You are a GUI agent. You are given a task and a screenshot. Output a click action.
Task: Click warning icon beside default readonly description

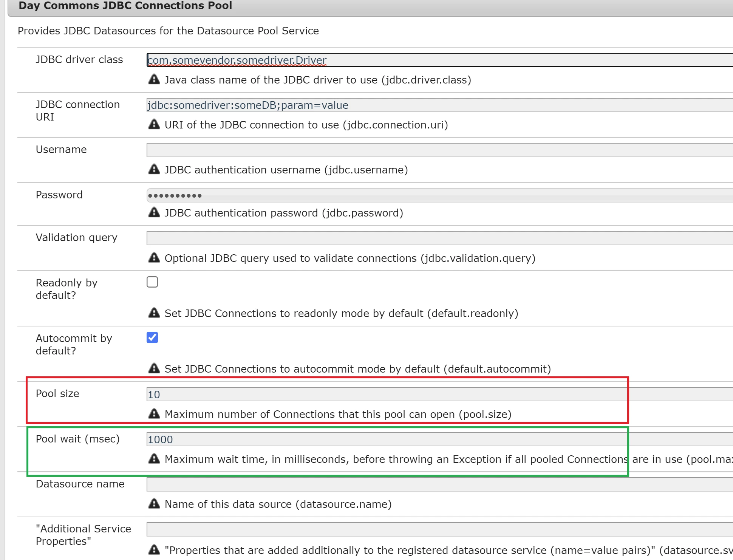click(154, 313)
